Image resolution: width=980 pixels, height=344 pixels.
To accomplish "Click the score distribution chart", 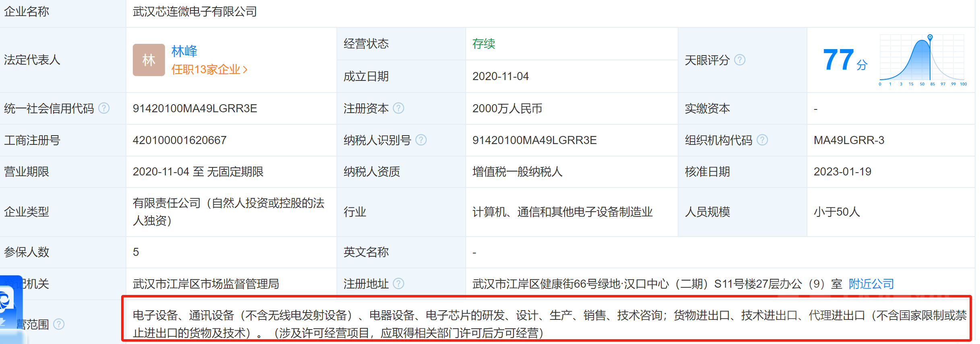I will pos(922,60).
